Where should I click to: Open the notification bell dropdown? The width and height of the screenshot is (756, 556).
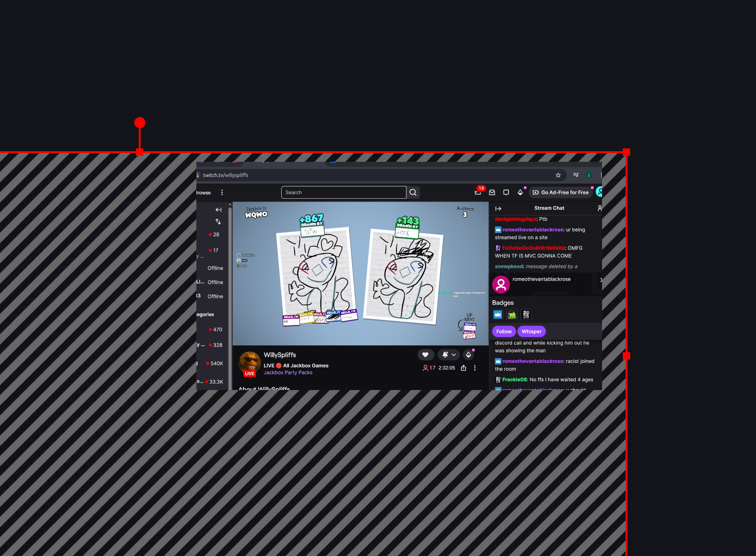click(x=449, y=355)
